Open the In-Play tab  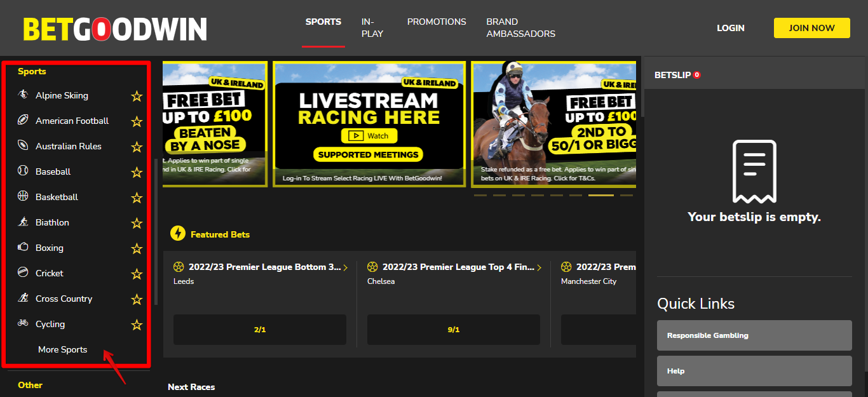tap(372, 27)
